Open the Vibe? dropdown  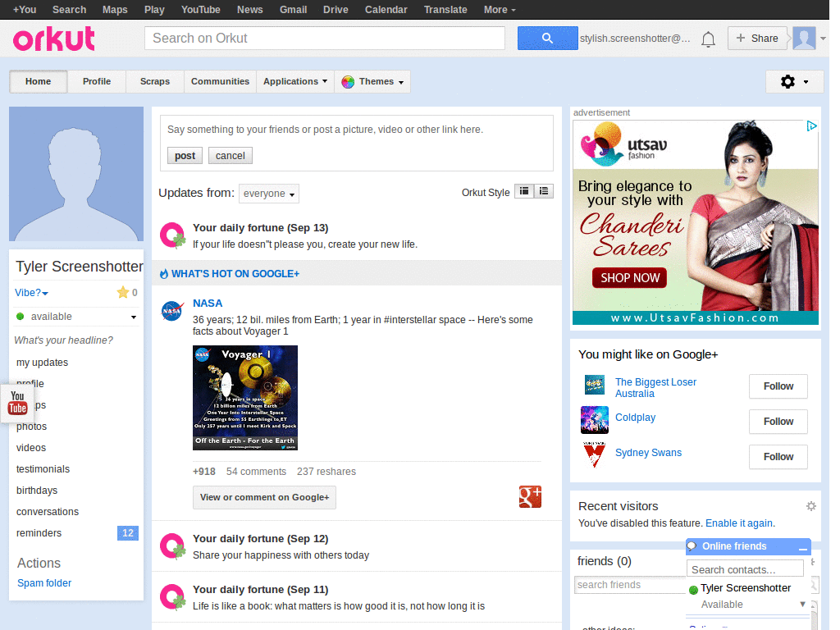tap(32, 293)
